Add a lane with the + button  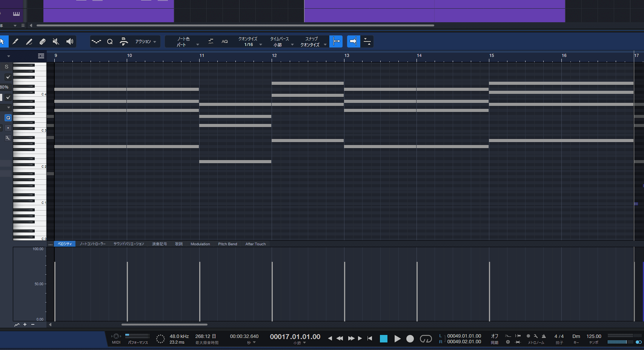click(x=25, y=324)
